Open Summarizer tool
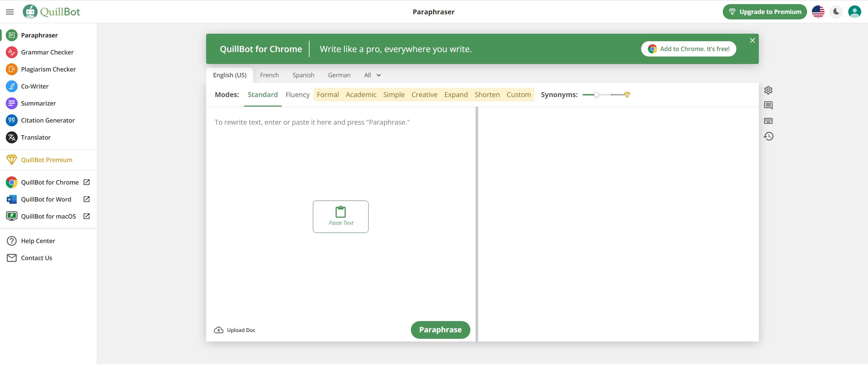Viewport: 868px width, 365px height. 48,103
